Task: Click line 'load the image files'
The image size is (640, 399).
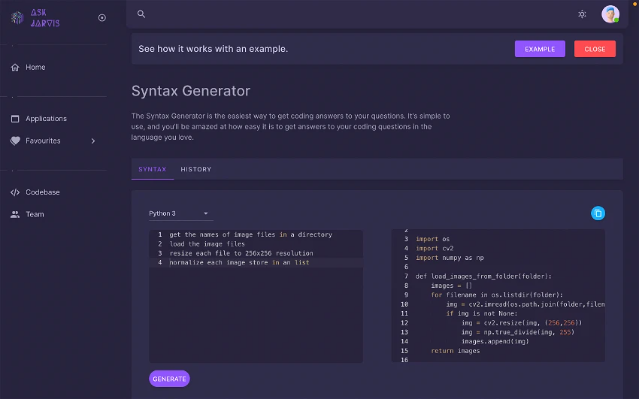Action: [x=207, y=244]
